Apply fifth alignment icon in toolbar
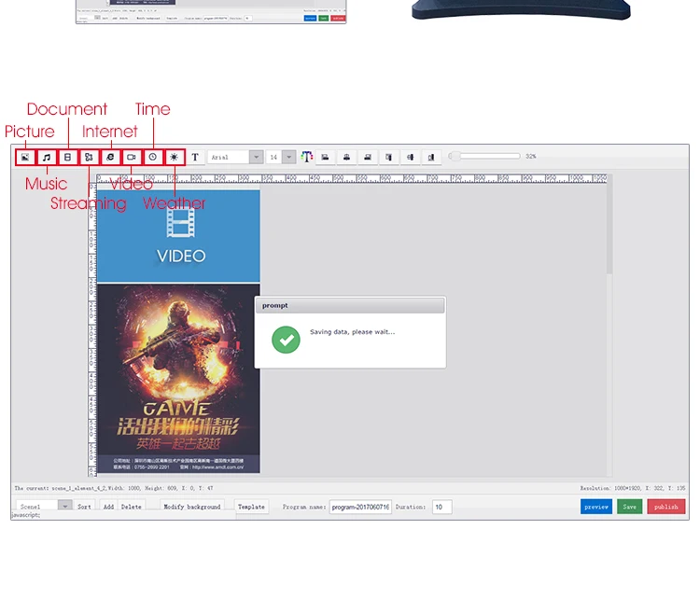700x599 pixels. [411, 157]
